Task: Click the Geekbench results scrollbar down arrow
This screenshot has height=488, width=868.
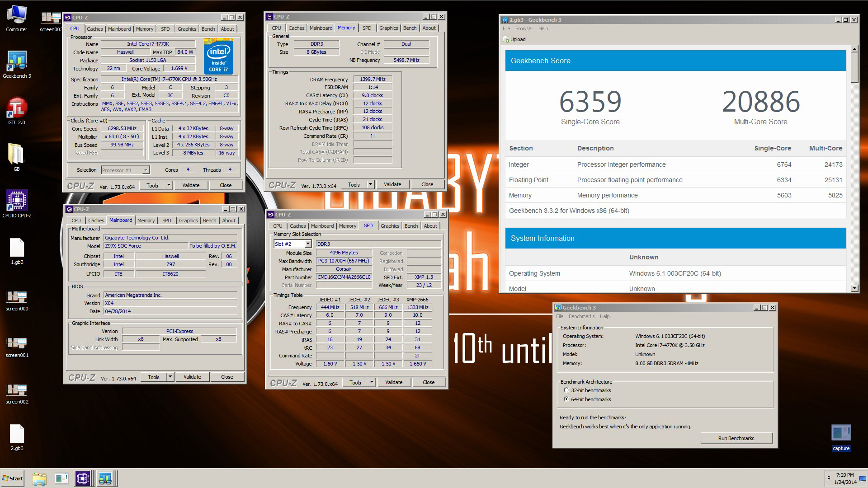Action: [x=854, y=288]
